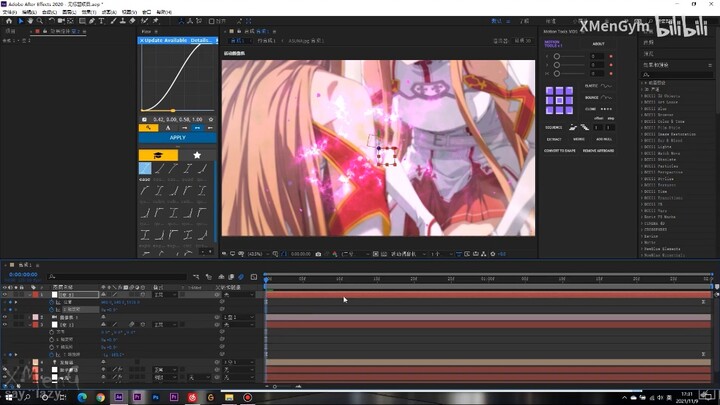
Task: Select the Selection arrow tool
Action: (21, 21)
